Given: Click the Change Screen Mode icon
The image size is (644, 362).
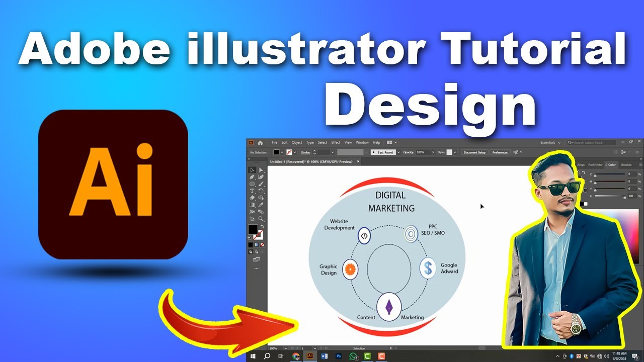Looking at the screenshot, I should (x=257, y=259).
